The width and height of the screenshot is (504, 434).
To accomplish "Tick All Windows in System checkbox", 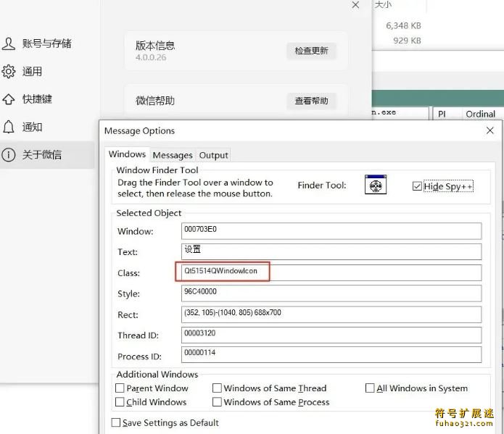I will (x=370, y=388).
